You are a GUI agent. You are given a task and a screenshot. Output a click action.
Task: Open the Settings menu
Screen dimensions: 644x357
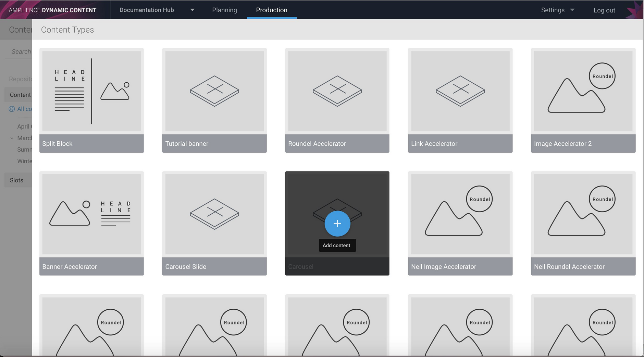click(x=553, y=10)
